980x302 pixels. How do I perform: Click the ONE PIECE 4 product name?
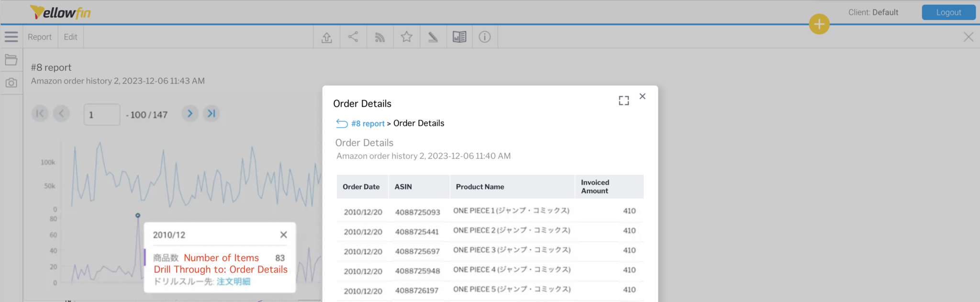[x=512, y=269]
